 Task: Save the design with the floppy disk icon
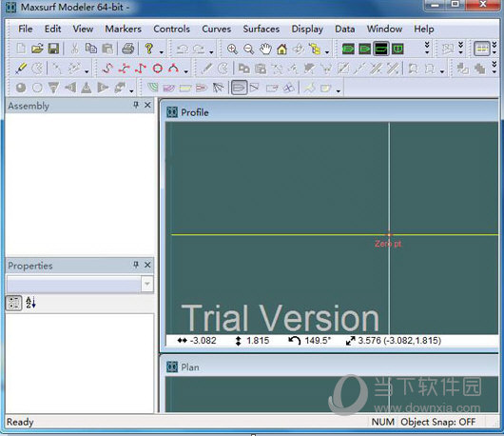(x=53, y=49)
